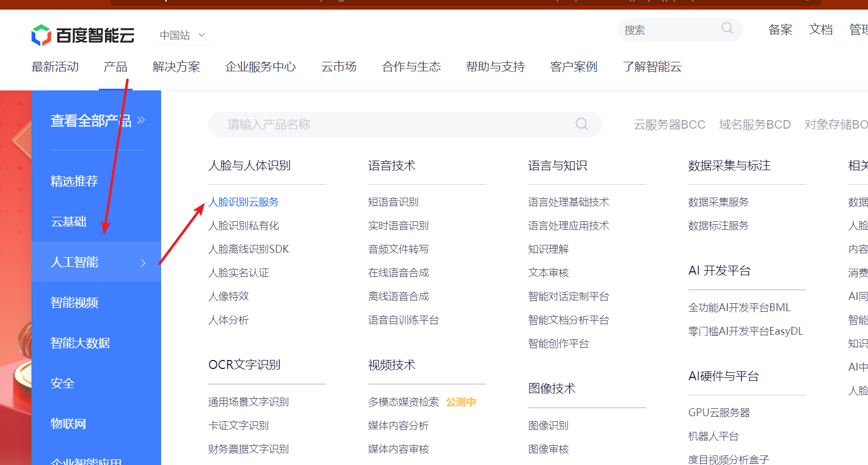Click 域名服务BCD quick link
The width and height of the screenshot is (868, 465).
click(x=755, y=125)
